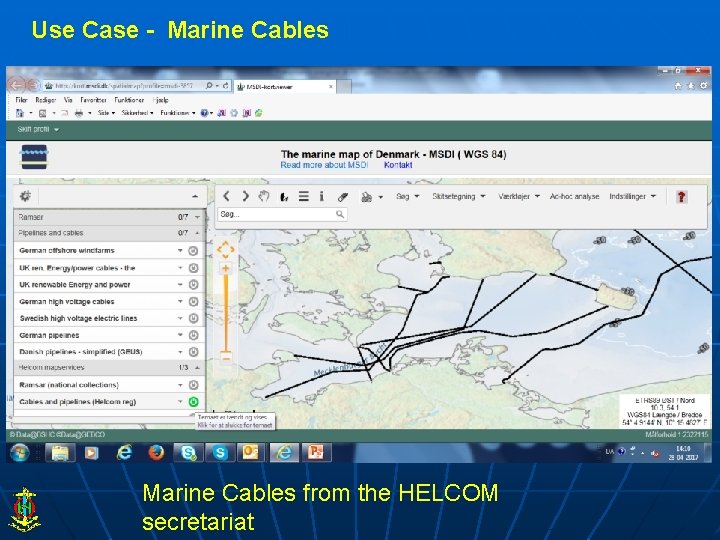720x540 pixels.
Task: Click the orange zoom slider bar
Action: click(x=225, y=313)
